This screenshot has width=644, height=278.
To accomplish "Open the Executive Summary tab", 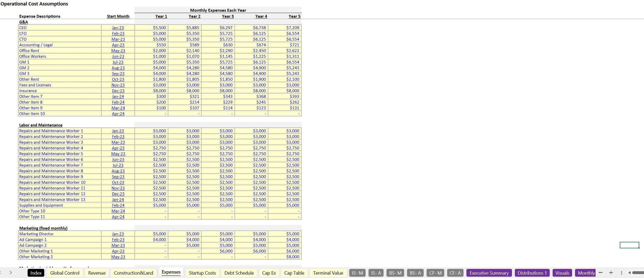I will [489, 273].
